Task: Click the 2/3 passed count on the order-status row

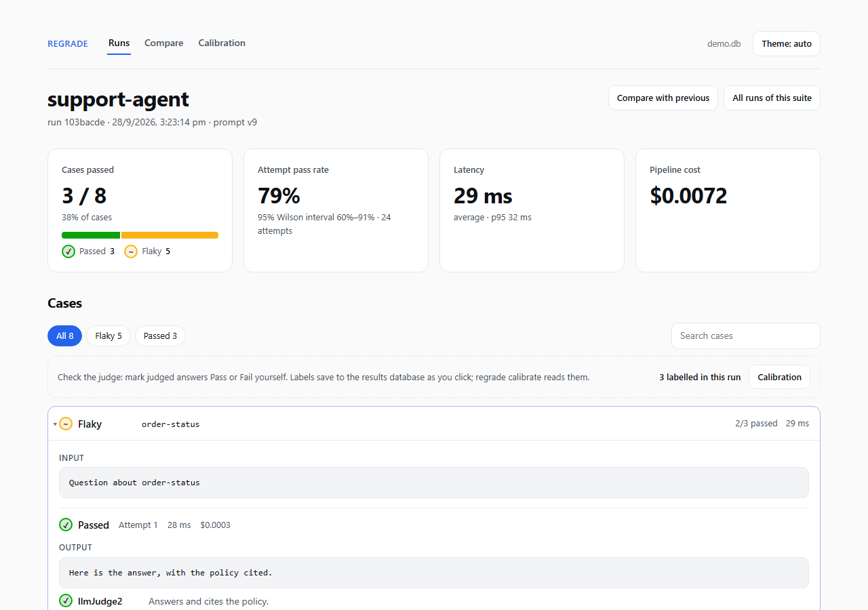Action: coord(756,424)
